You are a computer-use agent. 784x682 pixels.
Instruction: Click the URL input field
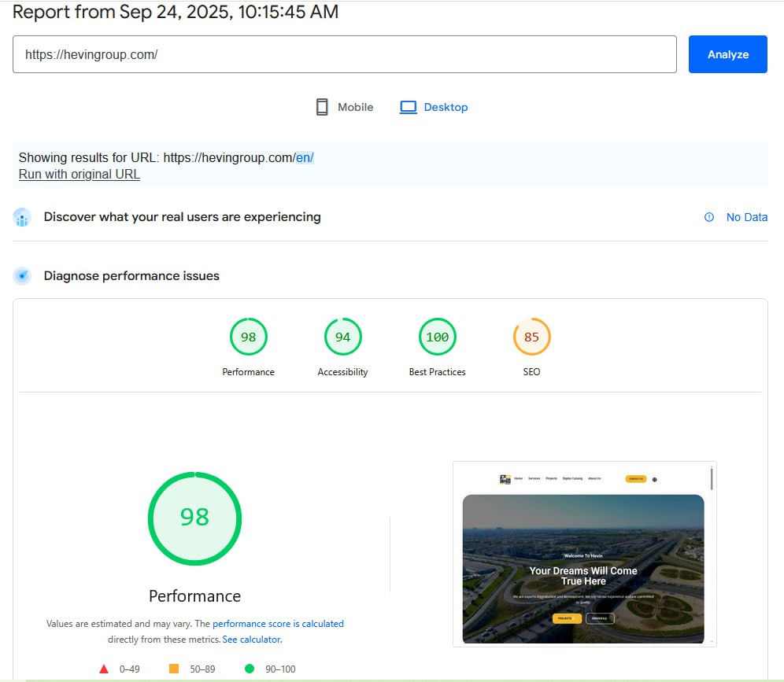(344, 54)
